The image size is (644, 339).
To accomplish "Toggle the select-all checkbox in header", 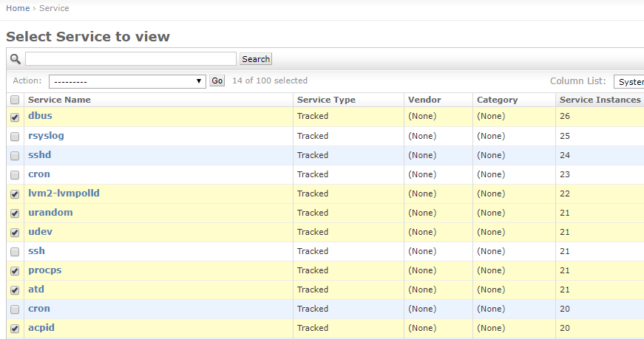I will pyautogui.click(x=15, y=100).
